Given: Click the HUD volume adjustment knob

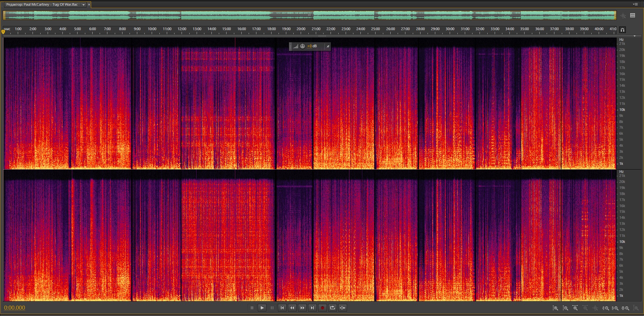Looking at the screenshot, I should pyautogui.click(x=302, y=46).
